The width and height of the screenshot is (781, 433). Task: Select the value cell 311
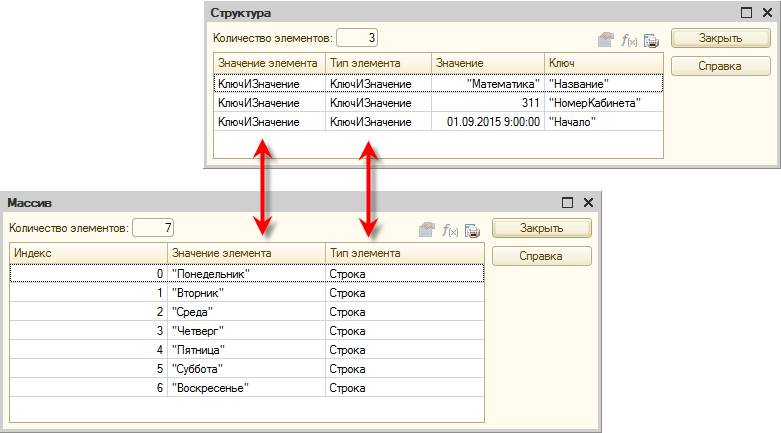point(488,103)
